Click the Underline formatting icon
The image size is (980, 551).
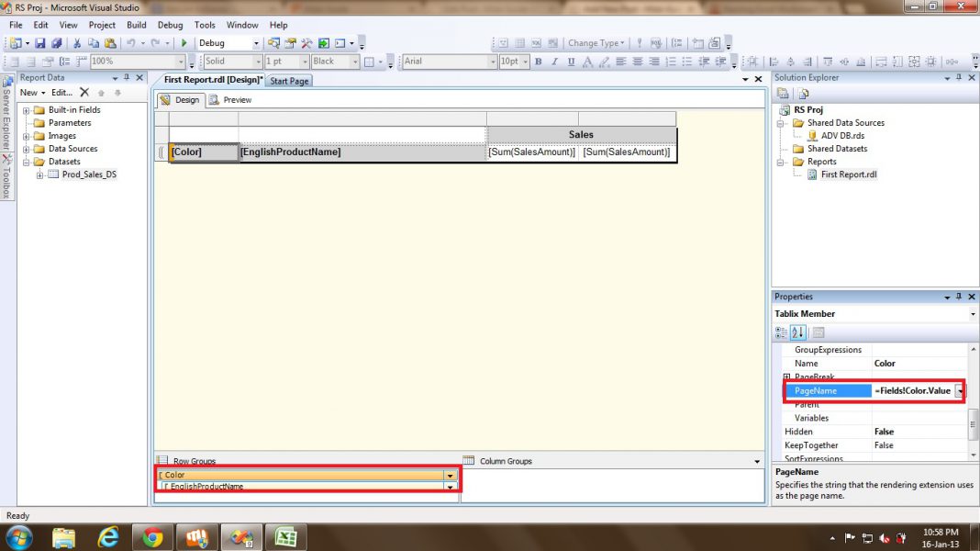(x=572, y=61)
